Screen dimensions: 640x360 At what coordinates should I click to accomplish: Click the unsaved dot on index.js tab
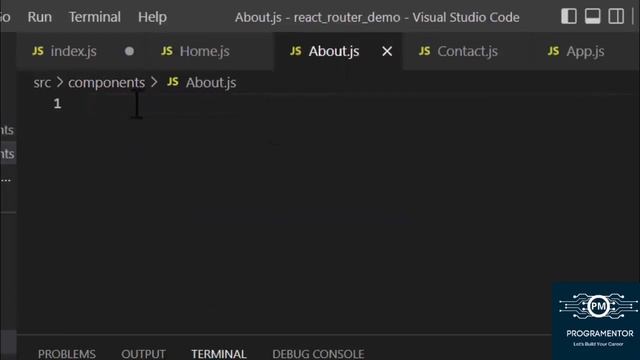129,51
